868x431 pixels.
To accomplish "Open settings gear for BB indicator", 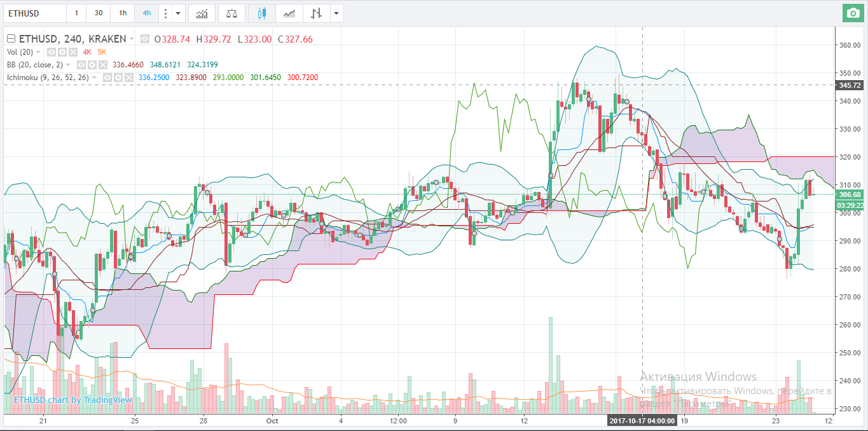I will coord(92,65).
